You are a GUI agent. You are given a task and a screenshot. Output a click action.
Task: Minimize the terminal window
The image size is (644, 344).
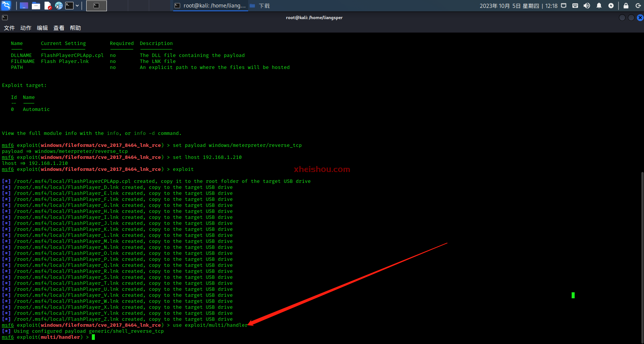pos(622,18)
